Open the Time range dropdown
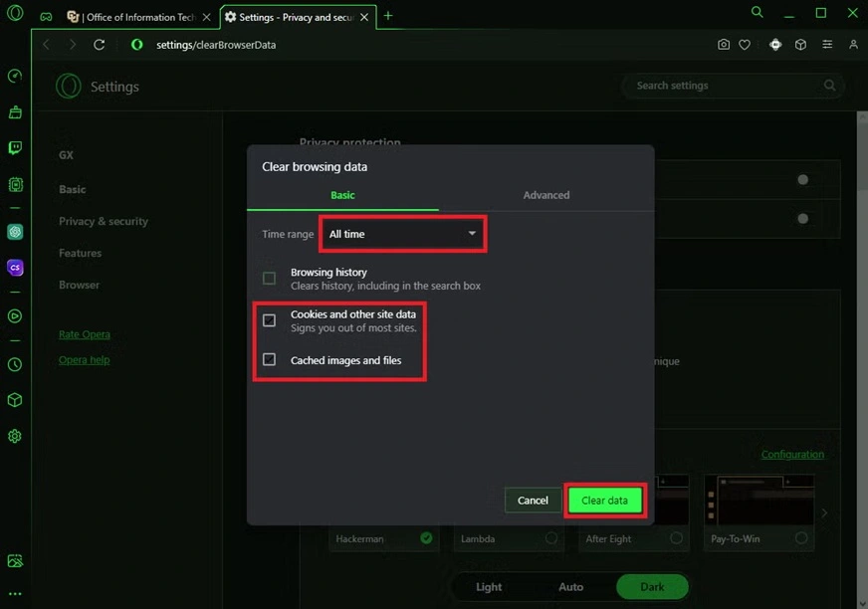 [402, 234]
